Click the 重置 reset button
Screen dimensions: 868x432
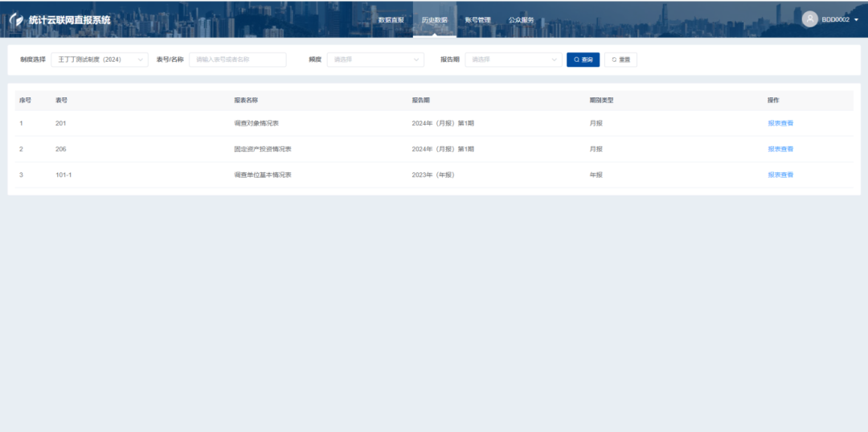pyautogui.click(x=620, y=60)
